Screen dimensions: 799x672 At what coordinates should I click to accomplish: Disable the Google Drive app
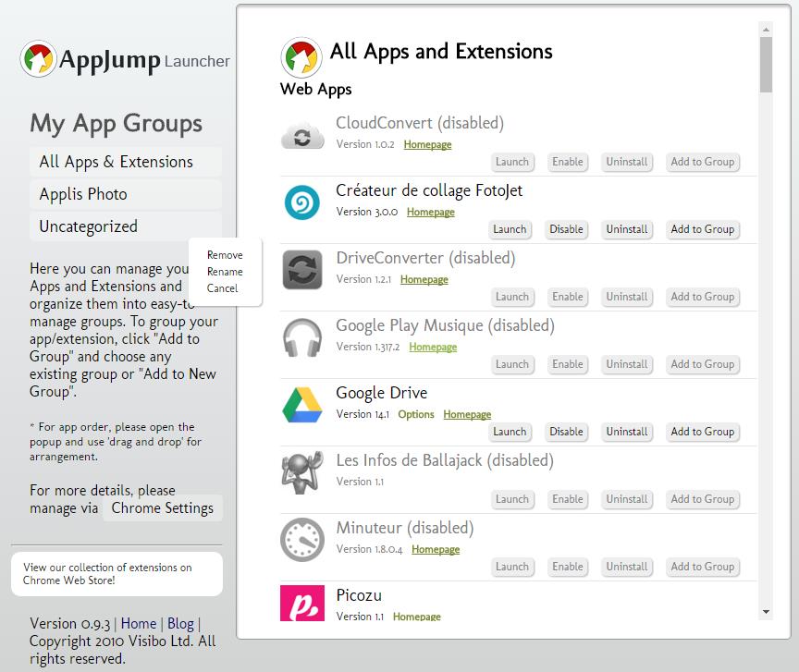(x=566, y=432)
